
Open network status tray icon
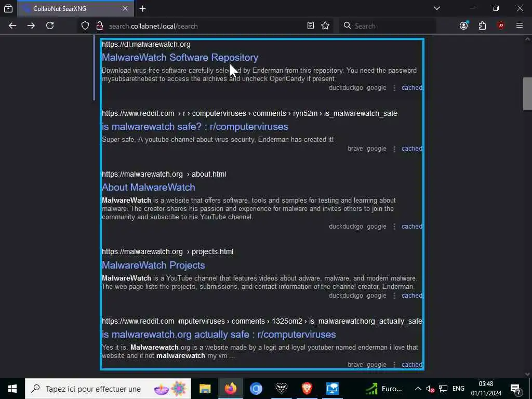443,389
